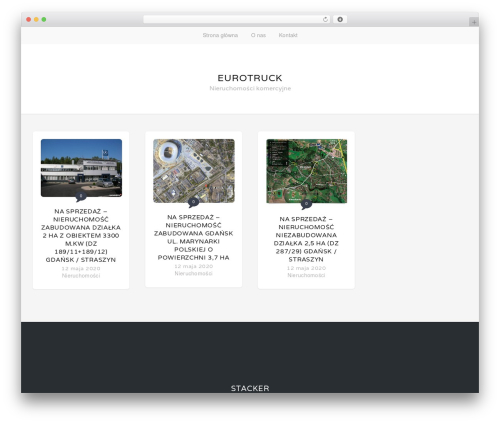Open a new browser tab with the plus icon
The image size is (500, 423).
474,22
